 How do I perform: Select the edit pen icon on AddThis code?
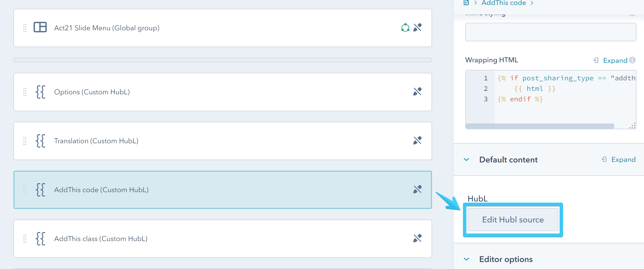click(418, 189)
